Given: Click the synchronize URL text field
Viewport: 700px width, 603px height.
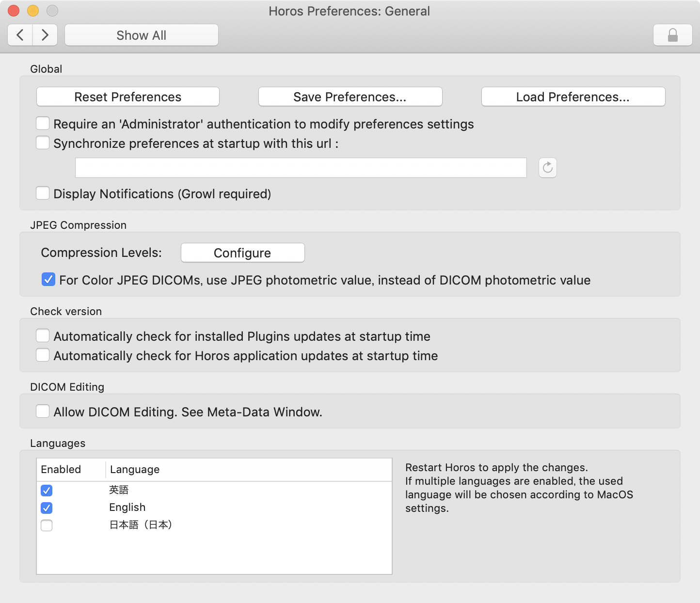Looking at the screenshot, I should click(301, 168).
